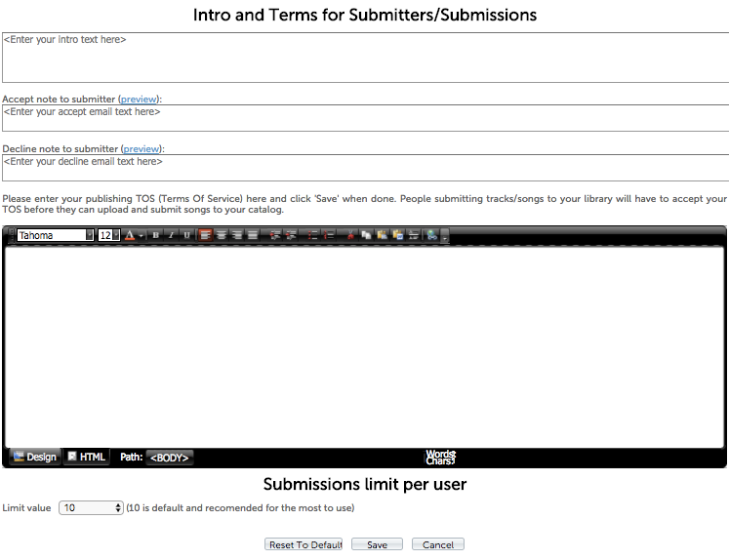
Task: Justify text in the TOS editor
Action: coord(253,235)
